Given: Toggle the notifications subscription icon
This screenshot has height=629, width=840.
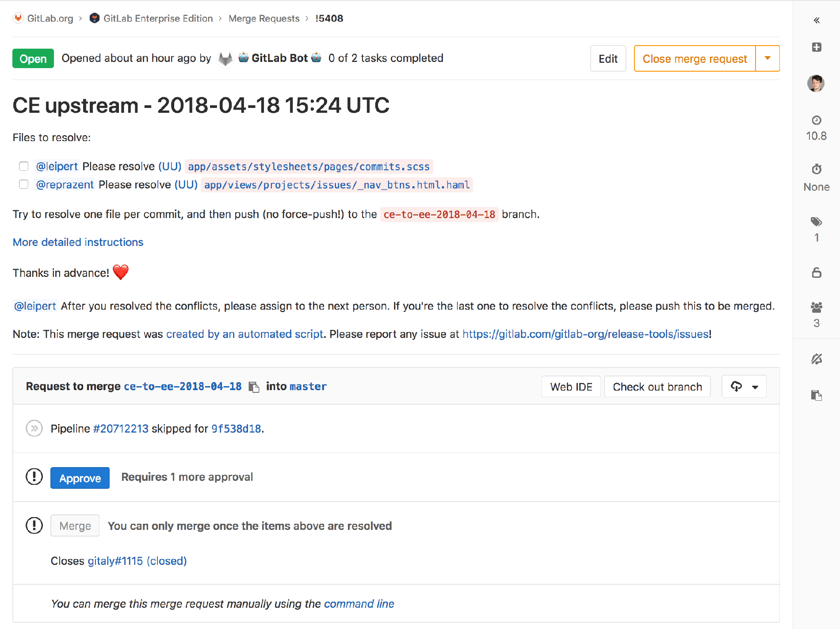Looking at the screenshot, I should click(817, 359).
